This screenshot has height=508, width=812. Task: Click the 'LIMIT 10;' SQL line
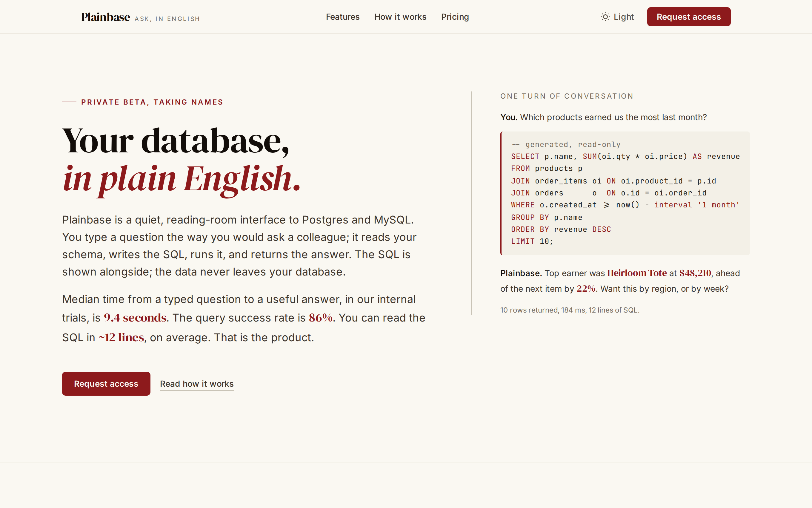coord(532,241)
